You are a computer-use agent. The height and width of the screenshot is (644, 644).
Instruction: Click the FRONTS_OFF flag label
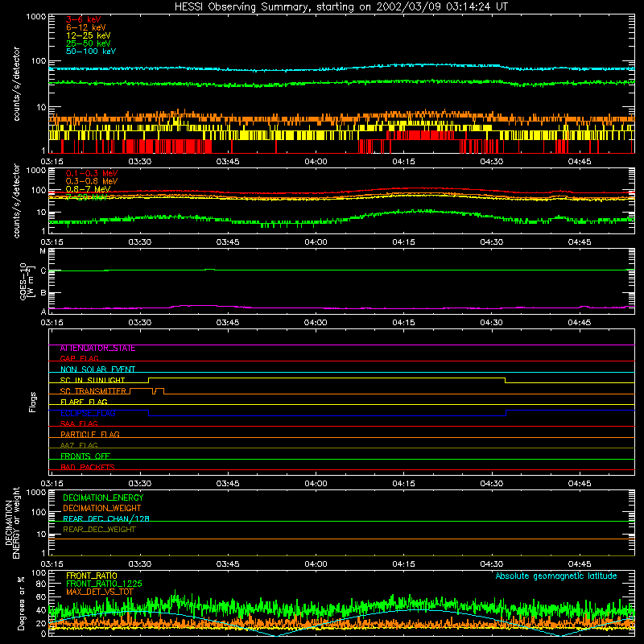point(85,456)
